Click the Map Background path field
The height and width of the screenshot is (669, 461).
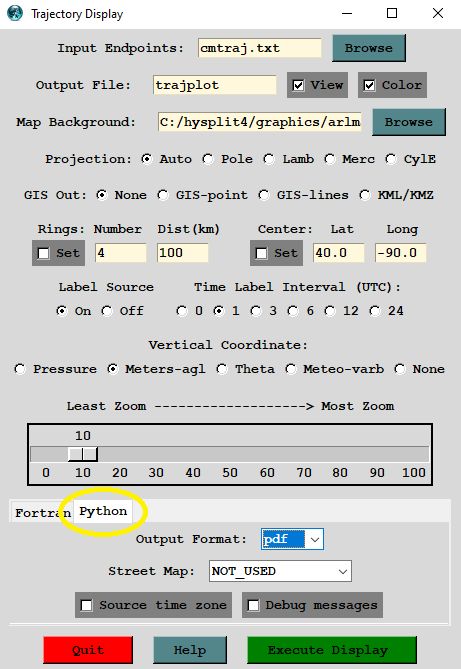[x=260, y=122]
